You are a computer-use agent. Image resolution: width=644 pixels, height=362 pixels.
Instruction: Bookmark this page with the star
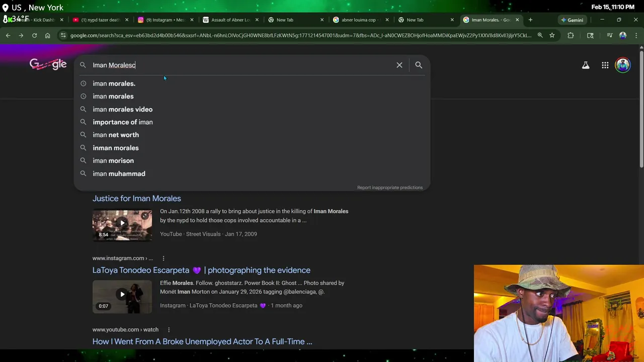[552, 35]
